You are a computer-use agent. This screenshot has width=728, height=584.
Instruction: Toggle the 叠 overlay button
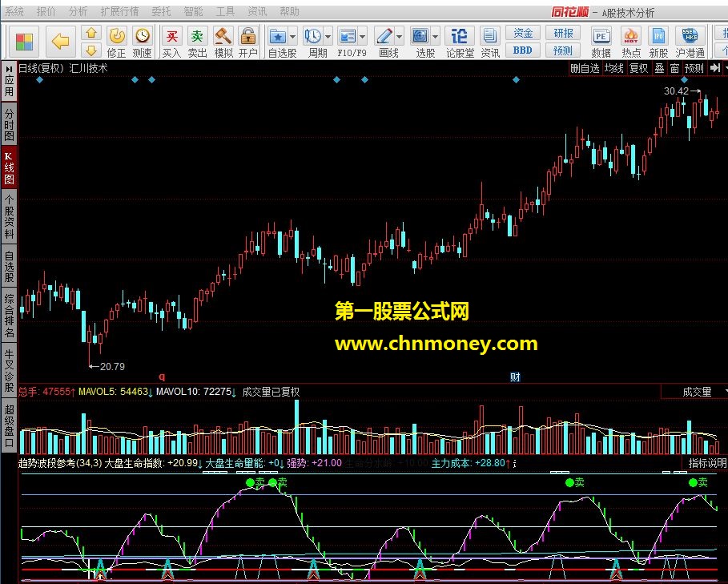coord(659,68)
